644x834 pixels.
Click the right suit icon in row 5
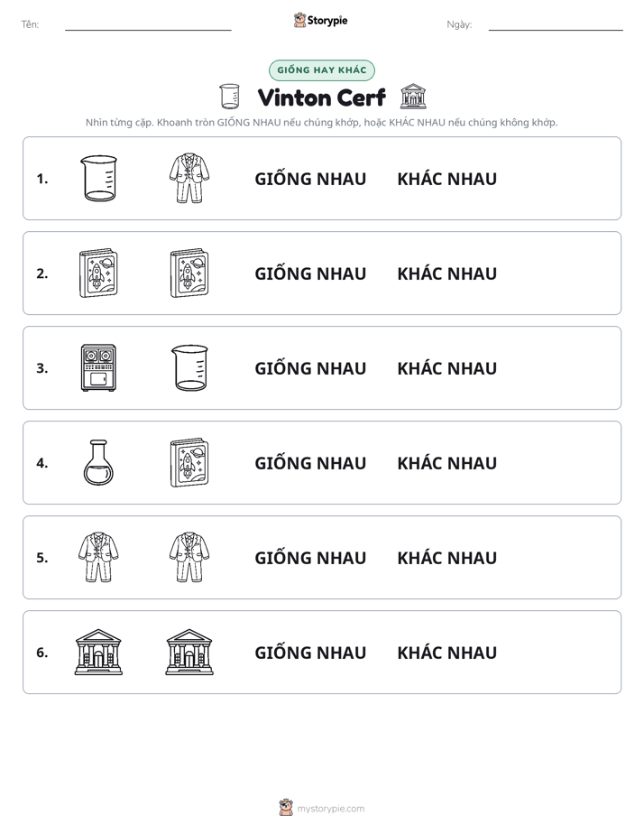tap(189, 557)
